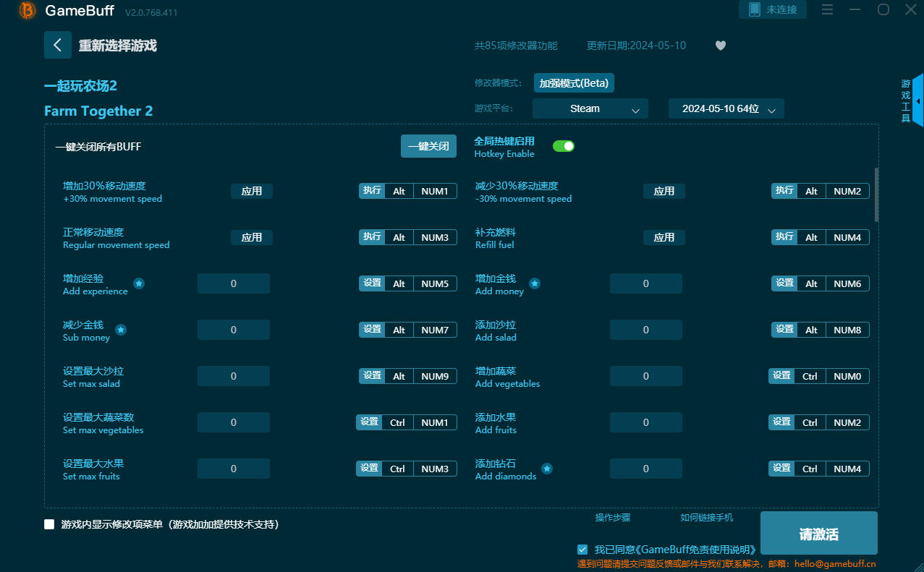The width and height of the screenshot is (924, 572).
Task: Expand the 2024-05-10 64位 version dropdown
Action: 726,108
